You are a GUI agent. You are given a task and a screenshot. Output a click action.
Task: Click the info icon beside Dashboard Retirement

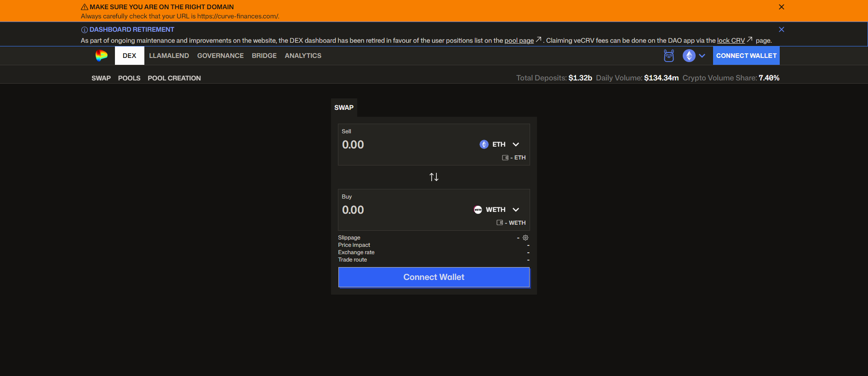point(85,30)
